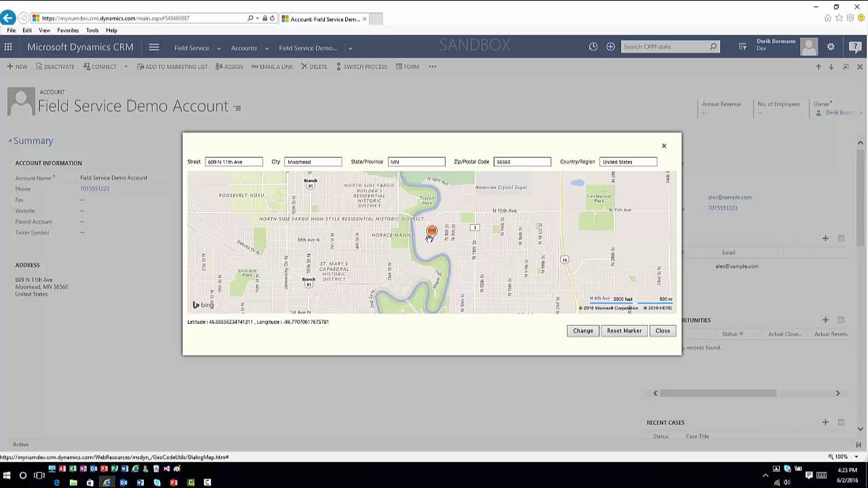
Task: Click CONNECT in the command bar
Action: tap(100, 66)
